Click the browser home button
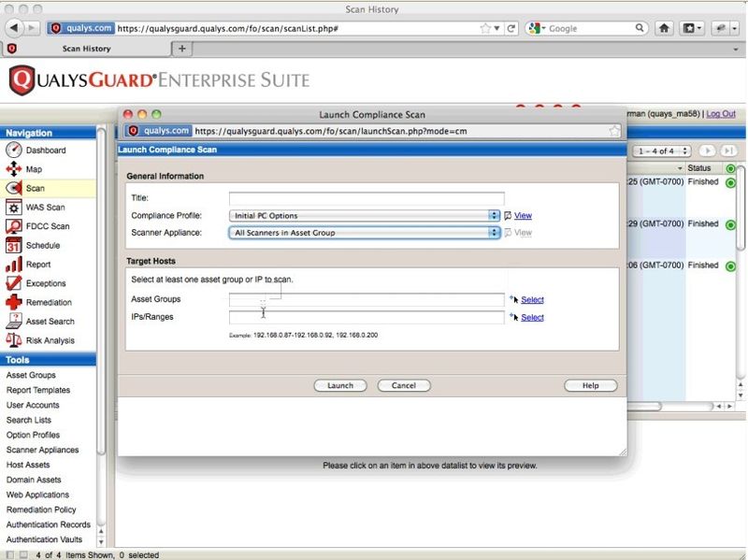Screen dimensions: 748x560 [664, 28]
